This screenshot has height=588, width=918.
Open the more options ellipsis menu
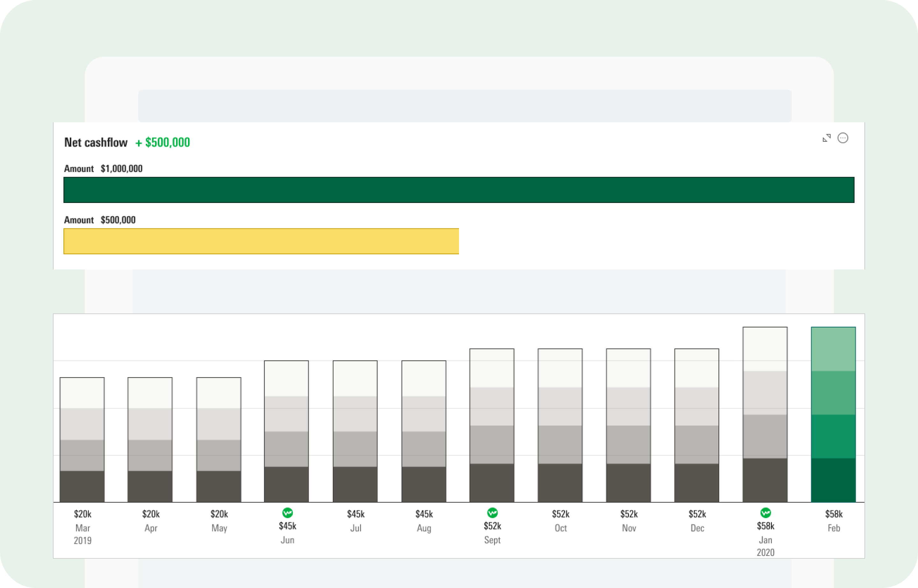843,138
